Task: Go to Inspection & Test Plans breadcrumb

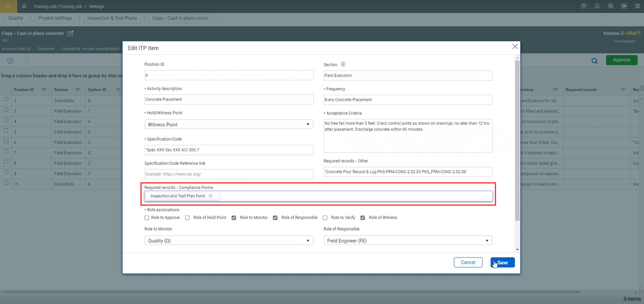Action: [112, 18]
